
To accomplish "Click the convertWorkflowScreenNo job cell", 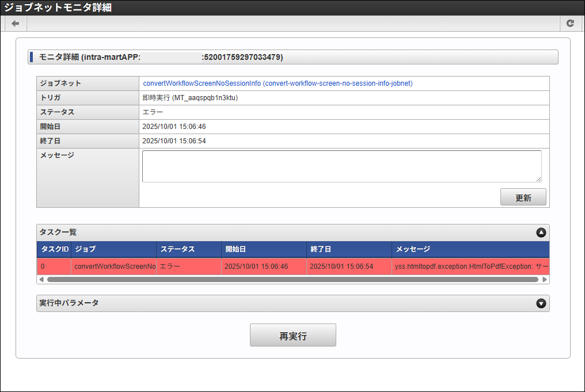I will [x=113, y=267].
